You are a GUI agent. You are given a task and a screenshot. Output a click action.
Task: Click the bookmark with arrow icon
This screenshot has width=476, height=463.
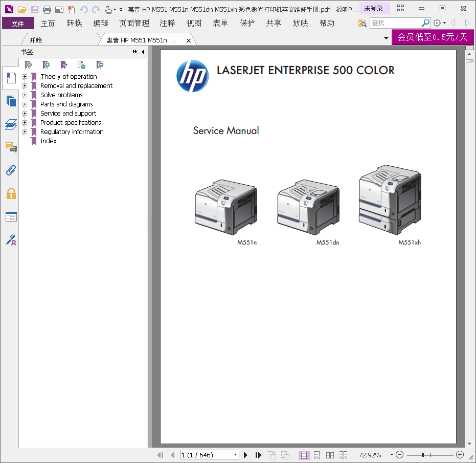pyautogui.click(x=64, y=64)
